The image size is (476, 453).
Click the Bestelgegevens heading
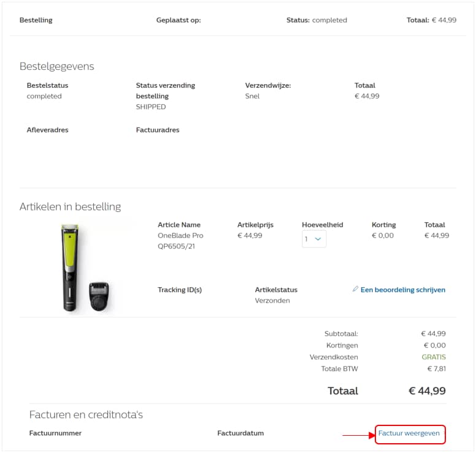57,66
